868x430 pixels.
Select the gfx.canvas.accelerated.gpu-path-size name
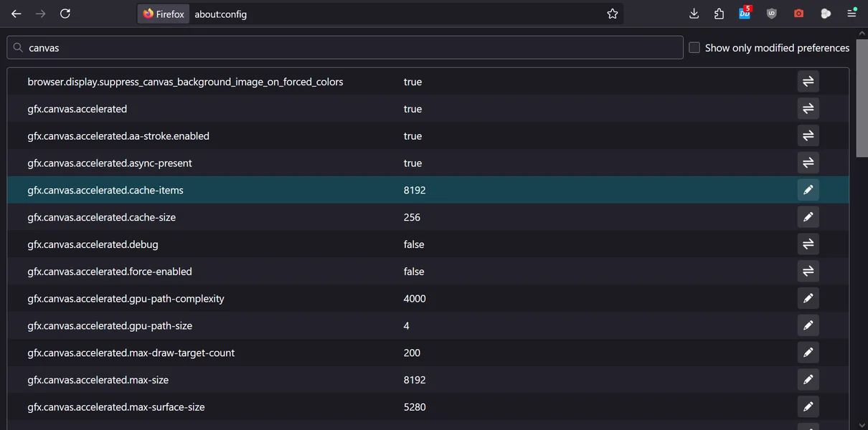coord(110,325)
